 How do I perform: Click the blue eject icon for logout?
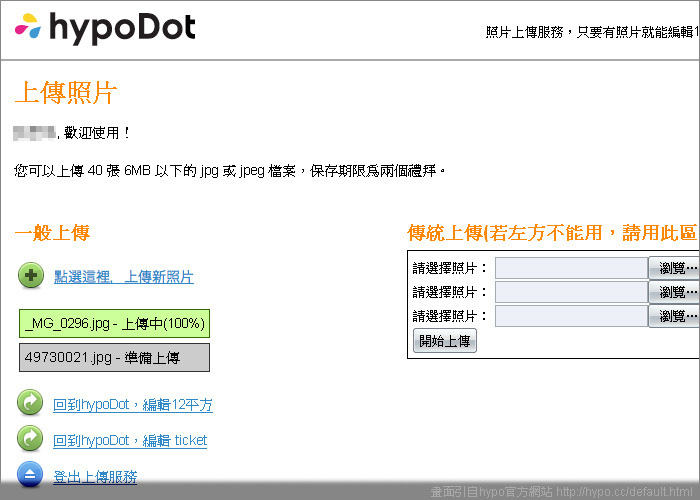30,475
